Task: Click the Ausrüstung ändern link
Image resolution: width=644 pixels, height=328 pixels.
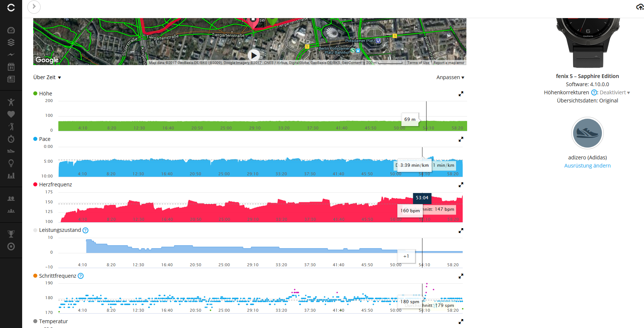Action: pos(587,166)
